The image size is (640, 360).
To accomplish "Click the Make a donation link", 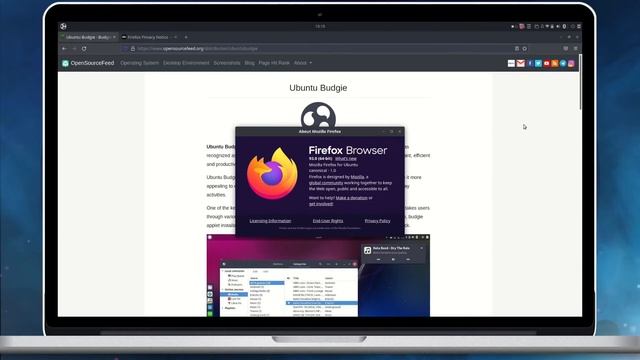I will (x=351, y=198).
